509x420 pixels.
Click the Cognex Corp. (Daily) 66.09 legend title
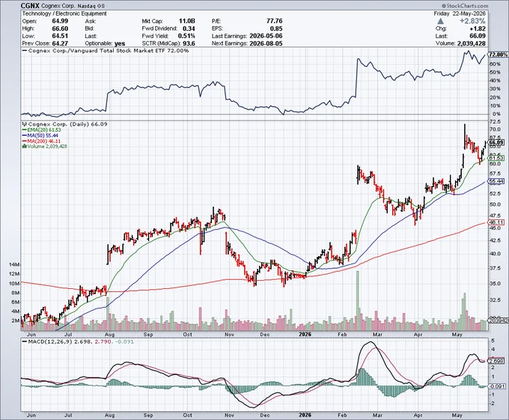(65, 124)
